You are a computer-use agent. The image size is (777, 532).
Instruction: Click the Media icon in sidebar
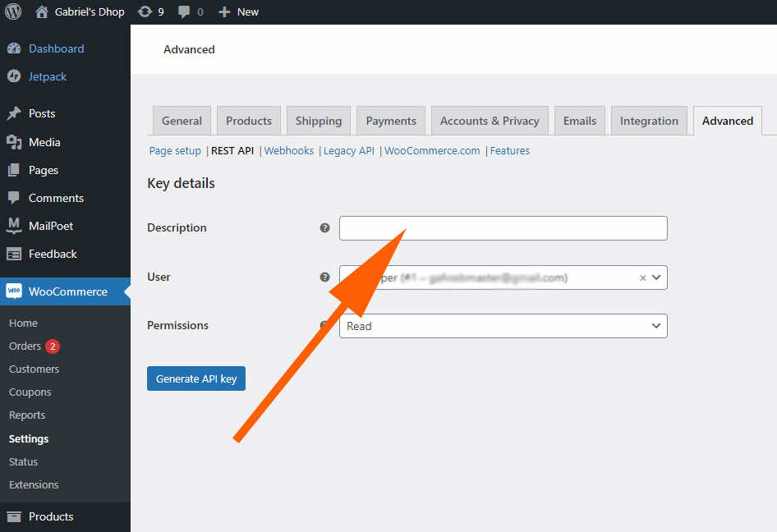click(x=14, y=142)
